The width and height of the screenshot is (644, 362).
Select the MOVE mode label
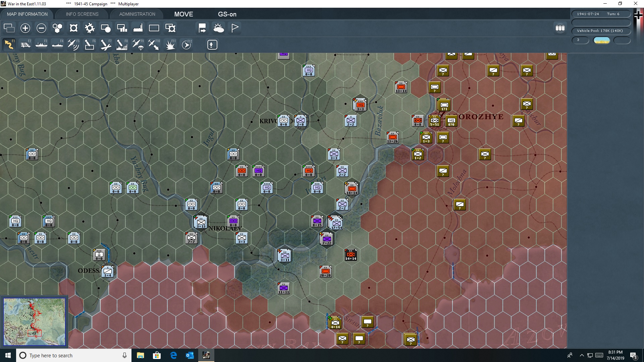click(x=183, y=14)
